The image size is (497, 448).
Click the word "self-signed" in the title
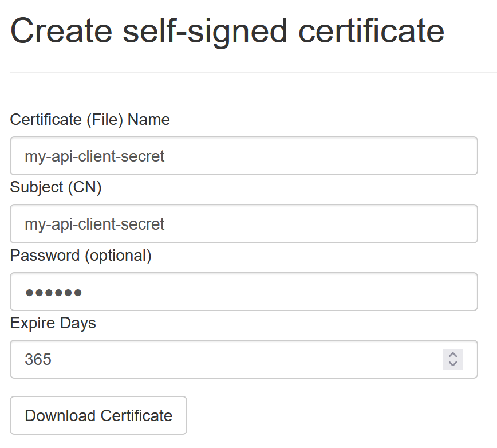point(204,31)
